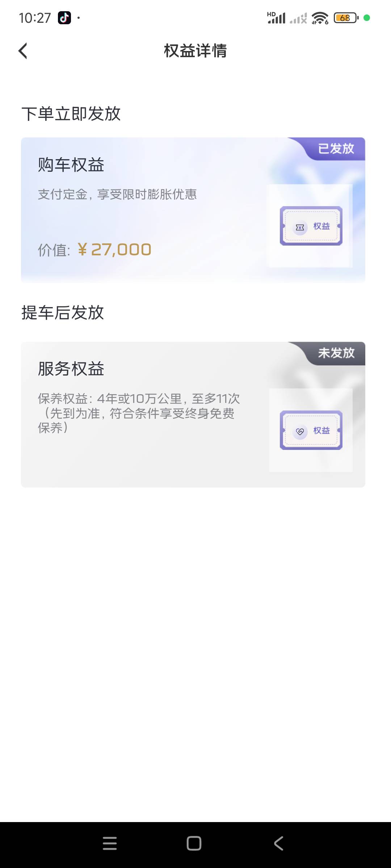Tap the 未发放 status badge

(336, 353)
